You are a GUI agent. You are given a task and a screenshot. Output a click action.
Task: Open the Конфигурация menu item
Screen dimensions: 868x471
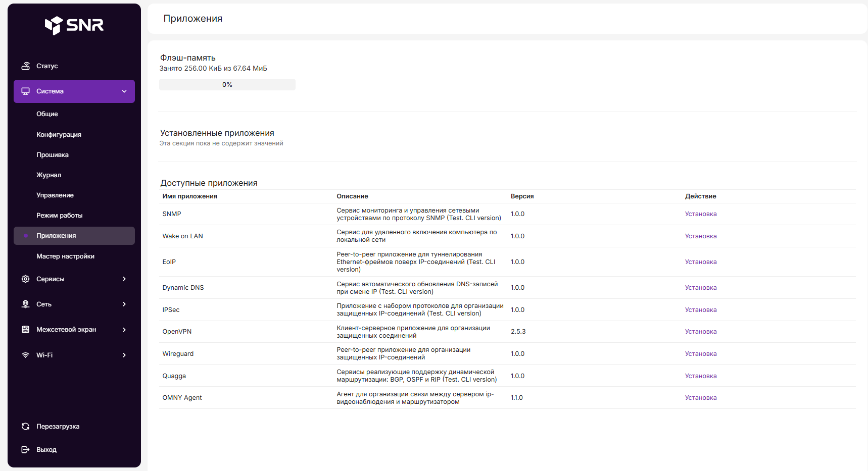[x=59, y=135]
